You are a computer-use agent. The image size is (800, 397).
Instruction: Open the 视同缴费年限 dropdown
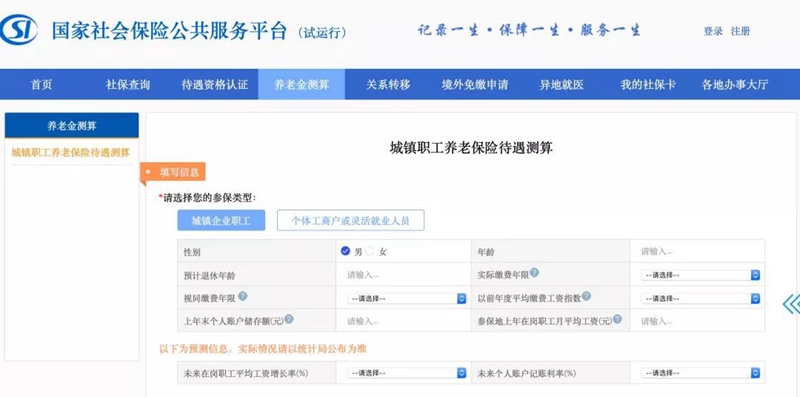point(407,299)
